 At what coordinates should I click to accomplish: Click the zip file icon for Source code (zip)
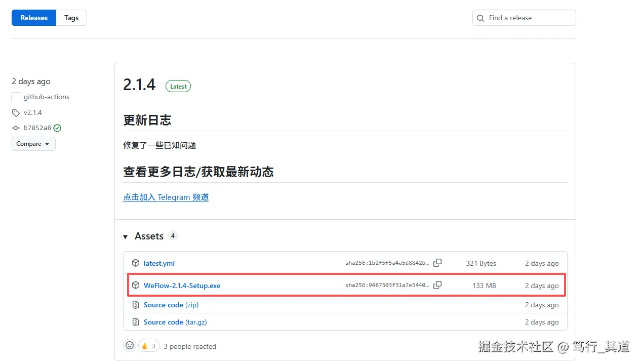[x=136, y=305]
